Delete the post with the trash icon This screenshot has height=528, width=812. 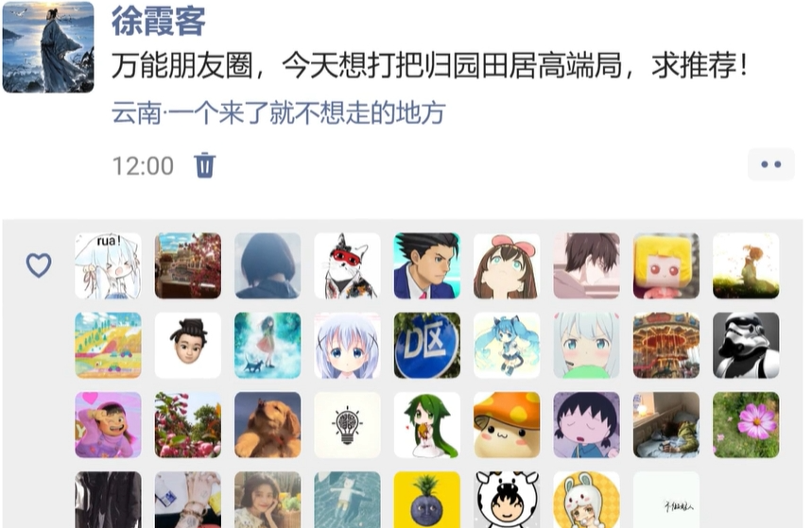click(x=204, y=165)
